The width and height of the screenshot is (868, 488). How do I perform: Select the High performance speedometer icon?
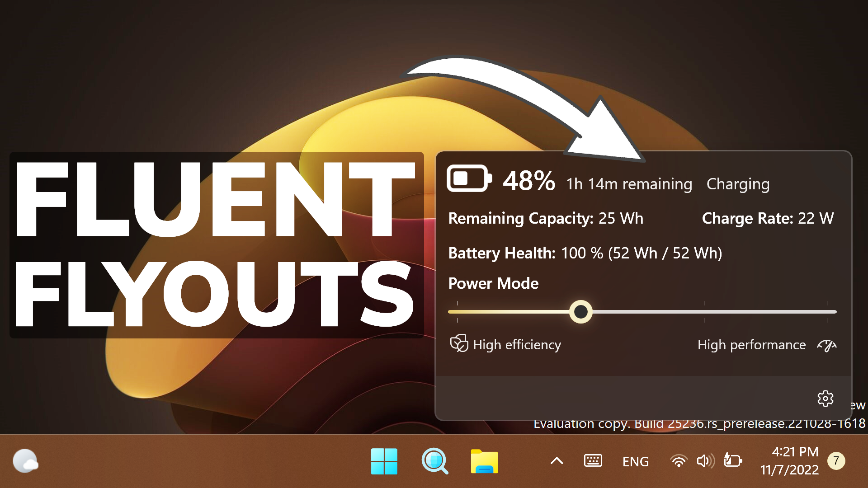[828, 345]
